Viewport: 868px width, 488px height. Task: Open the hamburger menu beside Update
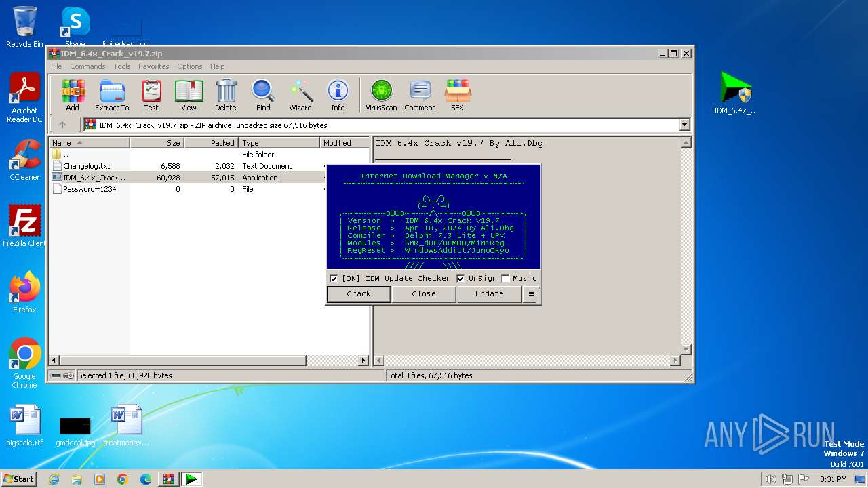(x=531, y=293)
